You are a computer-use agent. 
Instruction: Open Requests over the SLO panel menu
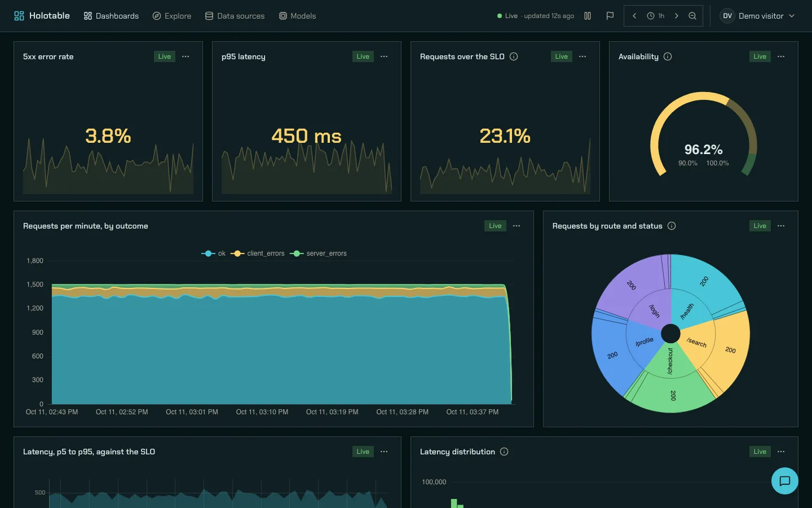pos(582,56)
